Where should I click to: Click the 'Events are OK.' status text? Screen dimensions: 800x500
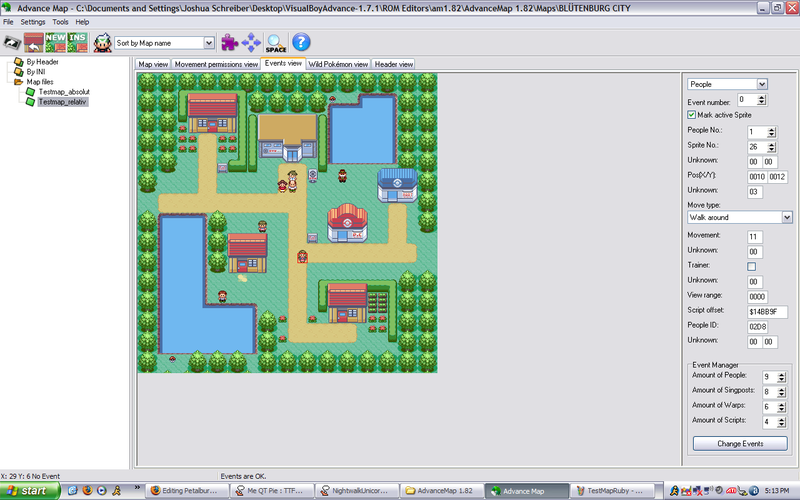tap(243, 476)
